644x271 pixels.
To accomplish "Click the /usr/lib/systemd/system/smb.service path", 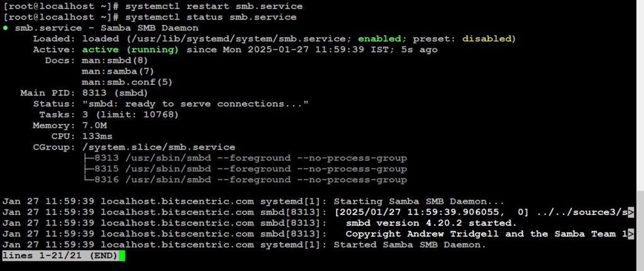I will coord(236,39).
